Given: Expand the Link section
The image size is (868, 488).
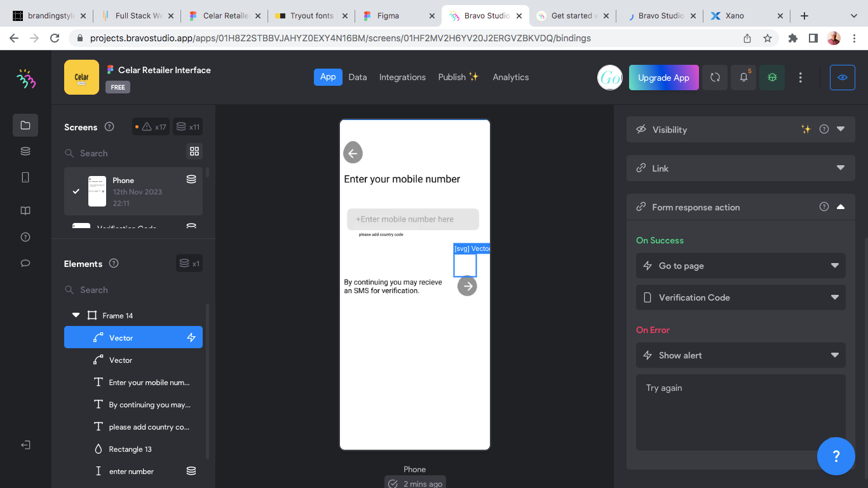Looking at the screenshot, I should [841, 168].
